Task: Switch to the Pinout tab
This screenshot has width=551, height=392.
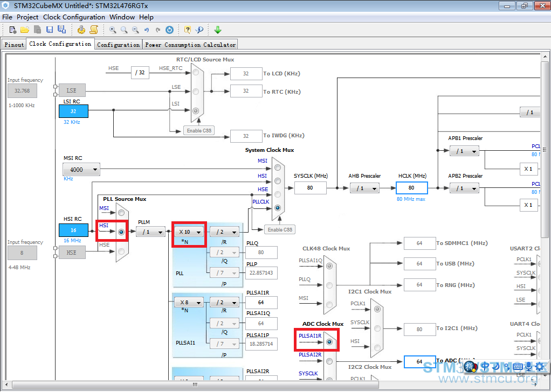Action: coord(14,45)
